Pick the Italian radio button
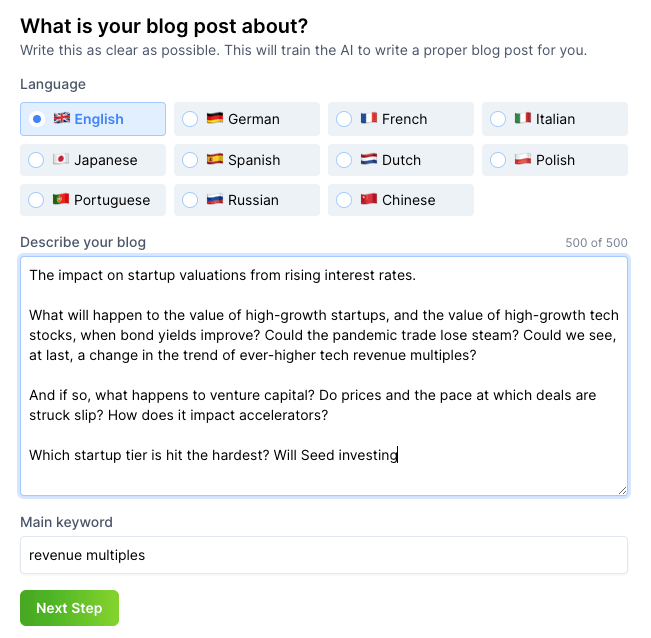This screenshot has height=638, width=651. point(498,119)
